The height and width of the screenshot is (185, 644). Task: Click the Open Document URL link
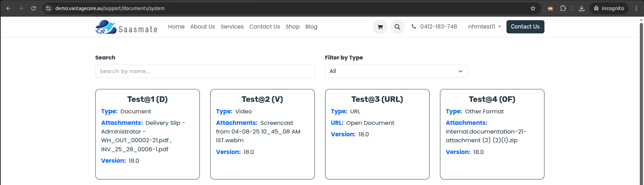click(370, 123)
